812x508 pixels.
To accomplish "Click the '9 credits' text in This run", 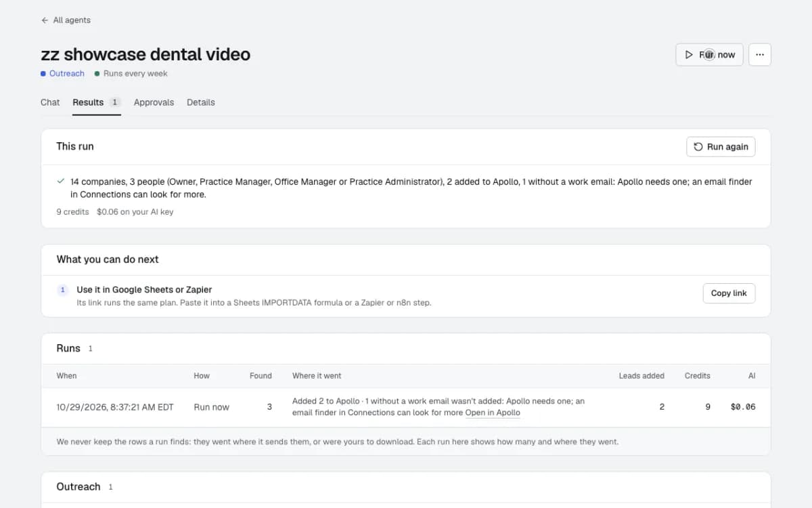I will [73, 212].
